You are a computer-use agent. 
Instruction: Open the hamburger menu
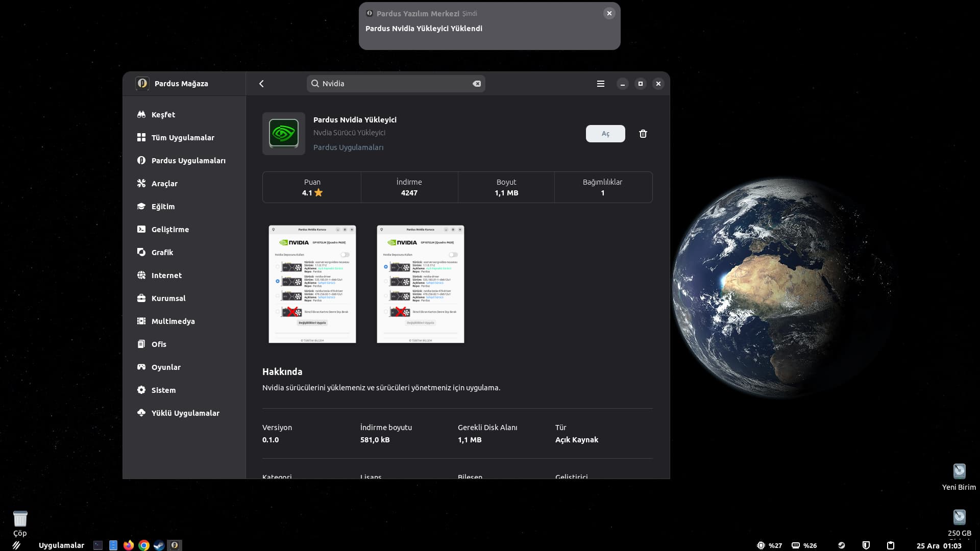coord(600,84)
